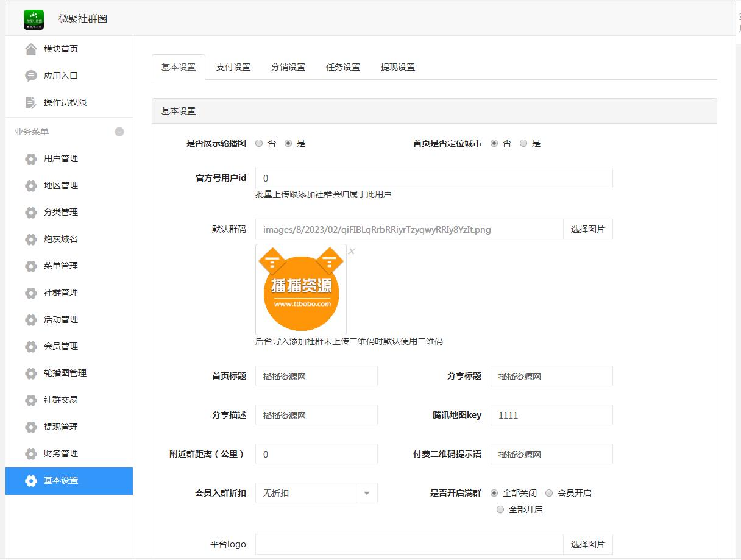The height and width of the screenshot is (560, 741).
Task: Switch to the 任务设置 tab
Action: (343, 67)
